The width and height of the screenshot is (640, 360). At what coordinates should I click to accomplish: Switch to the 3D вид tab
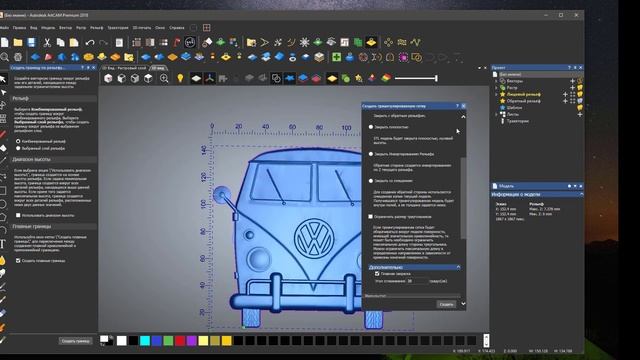[158, 68]
